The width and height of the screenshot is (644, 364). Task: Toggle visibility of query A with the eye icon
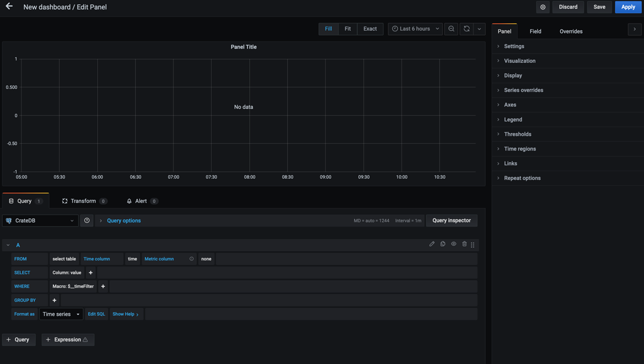coord(454,244)
